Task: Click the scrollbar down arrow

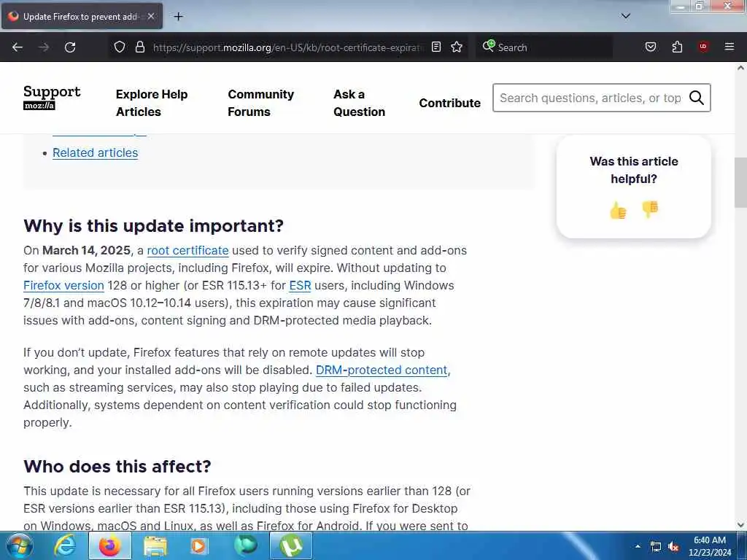Action: (x=740, y=525)
